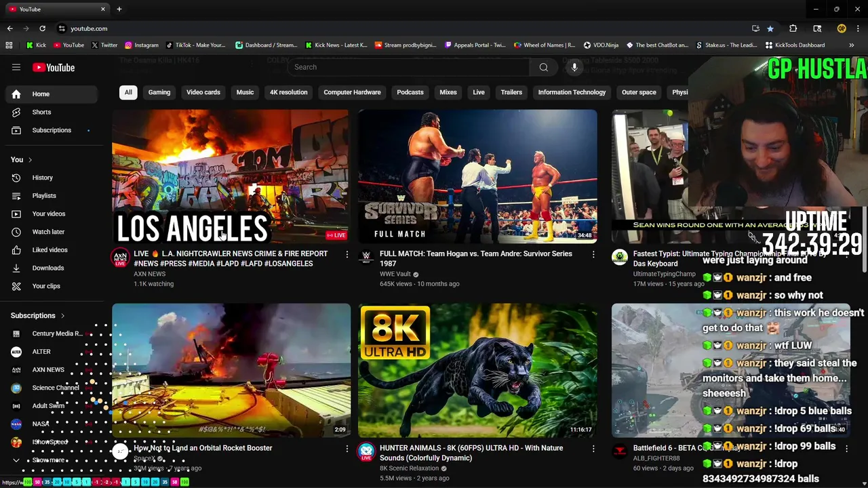Open Team Hogan vs. Team Andre video title
This screenshot has width=868, height=488.
click(x=476, y=258)
